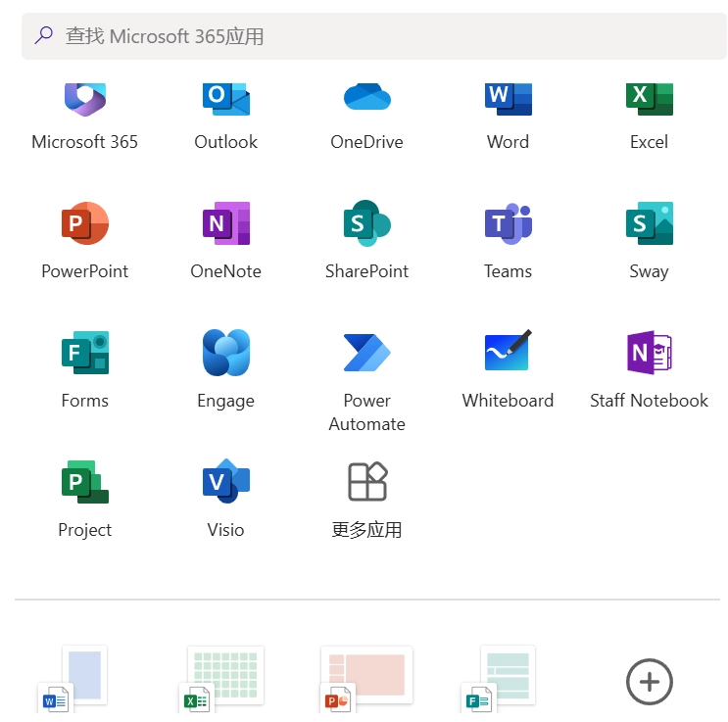Click the circled plus create-more button

tap(649, 682)
